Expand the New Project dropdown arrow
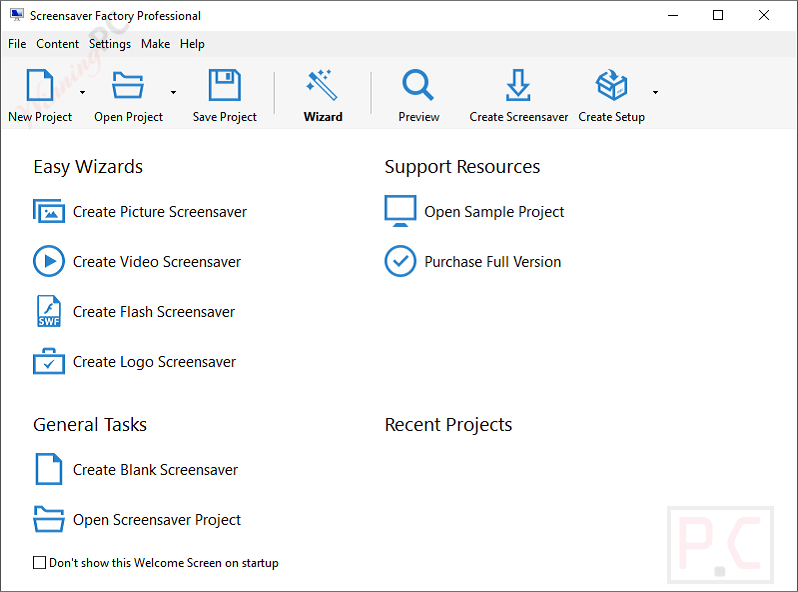798x592 pixels. click(x=82, y=93)
